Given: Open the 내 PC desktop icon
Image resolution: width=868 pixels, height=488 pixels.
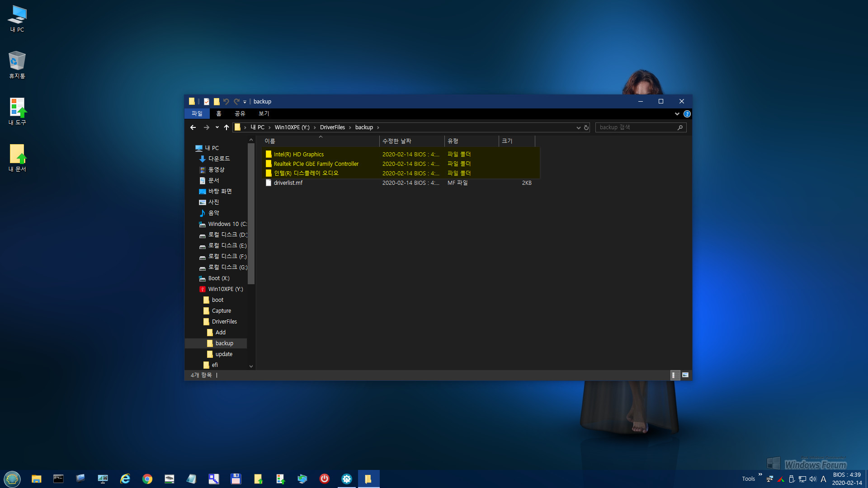Looking at the screenshot, I should (17, 19).
